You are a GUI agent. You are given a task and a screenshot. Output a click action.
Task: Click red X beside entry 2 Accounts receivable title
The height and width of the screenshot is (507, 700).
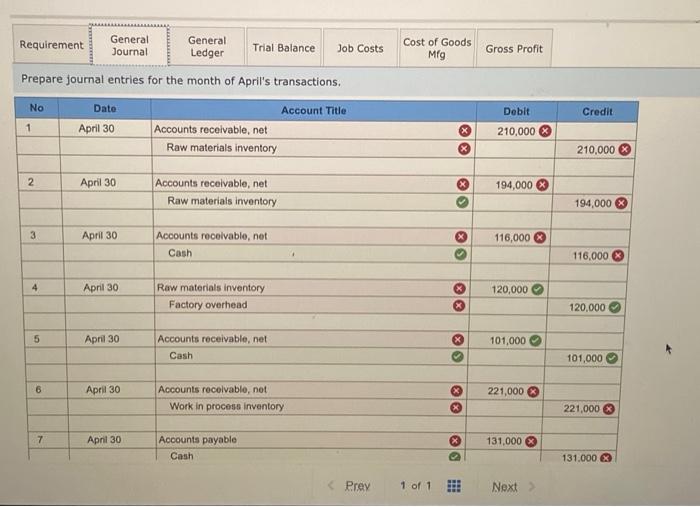tap(463, 184)
